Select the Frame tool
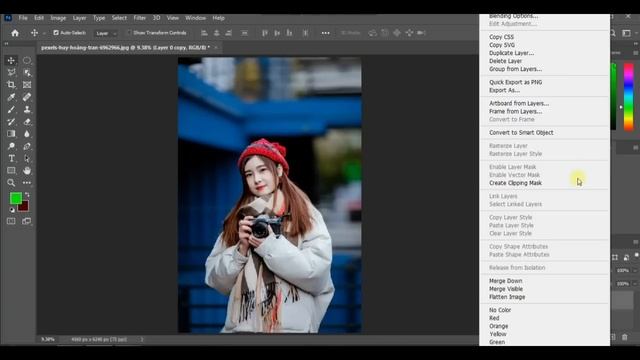The height and width of the screenshot is (360, 640). pos(27,85)
